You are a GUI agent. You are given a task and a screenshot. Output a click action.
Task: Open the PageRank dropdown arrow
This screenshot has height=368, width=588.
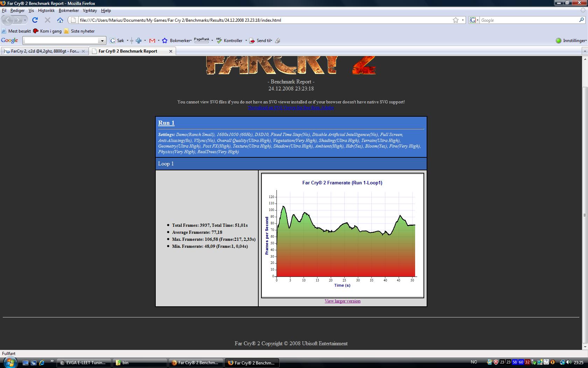[x=212, y=41]
